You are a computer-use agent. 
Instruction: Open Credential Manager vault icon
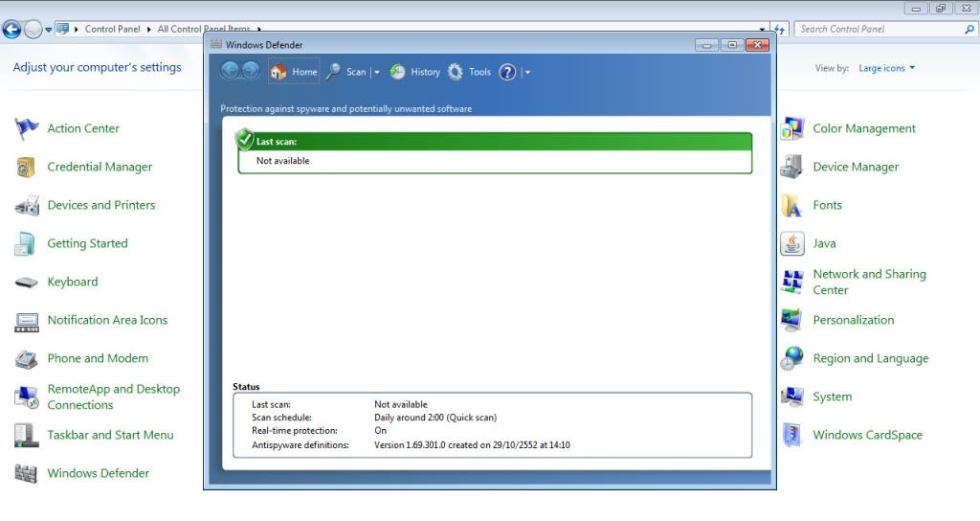point(26,167)
